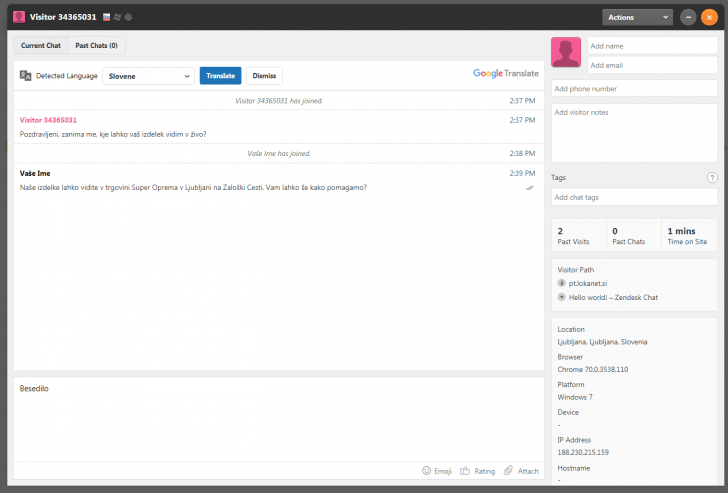This screenshot has height=493, width=728.
Task: Click the visitor message starting with Pozdravljeni
Action: (113, 134)
